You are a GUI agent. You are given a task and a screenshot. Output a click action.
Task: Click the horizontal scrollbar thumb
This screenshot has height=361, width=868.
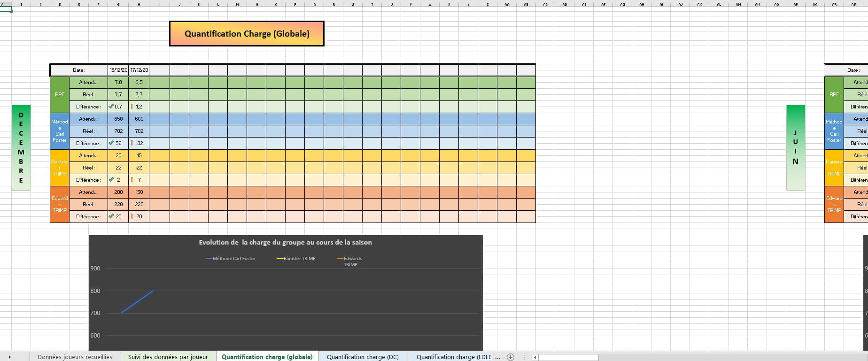[x=568, y=357]
